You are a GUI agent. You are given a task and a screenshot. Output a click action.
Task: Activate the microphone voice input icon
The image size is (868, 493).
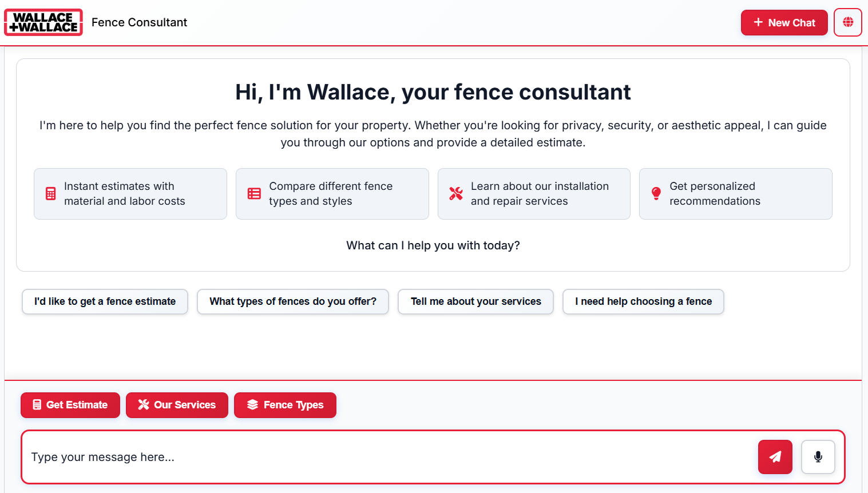[x=818, y=457]
